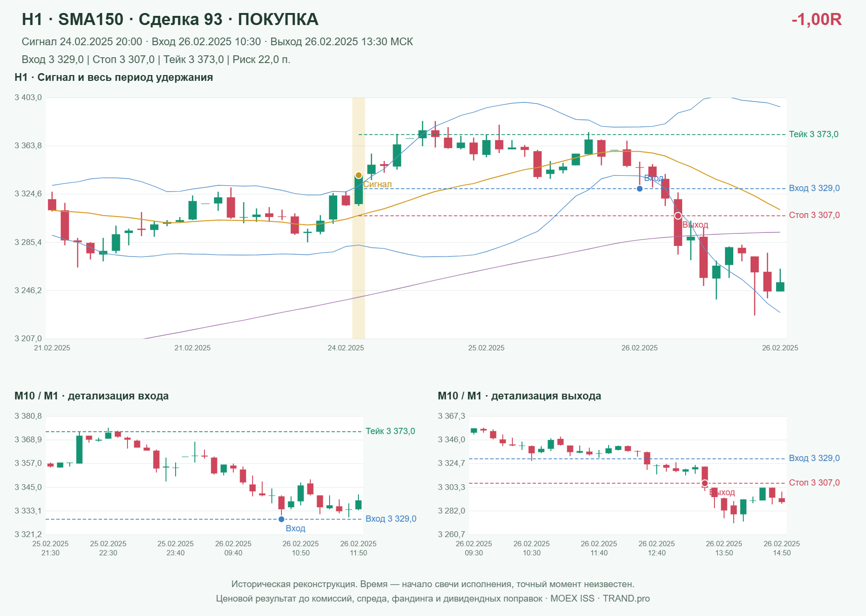
Task: Click the '3 380,8' axis label
Action: click(x=28, y=416)
